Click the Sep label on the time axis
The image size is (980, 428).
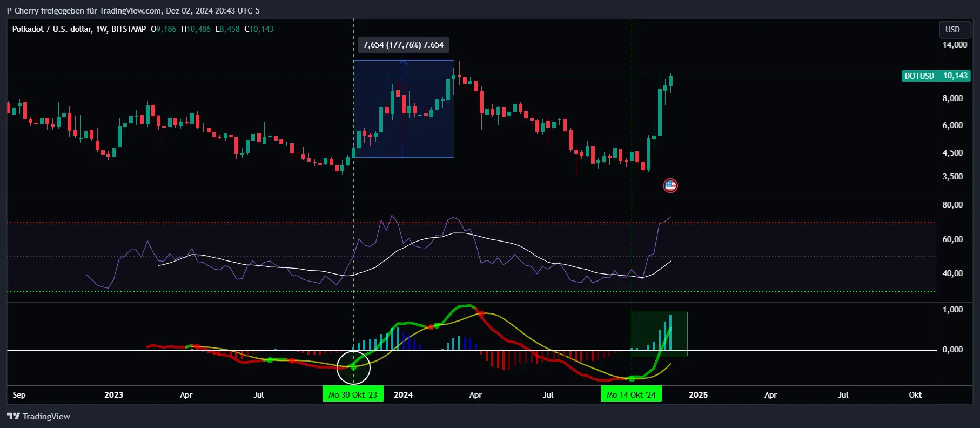(19, 395)
